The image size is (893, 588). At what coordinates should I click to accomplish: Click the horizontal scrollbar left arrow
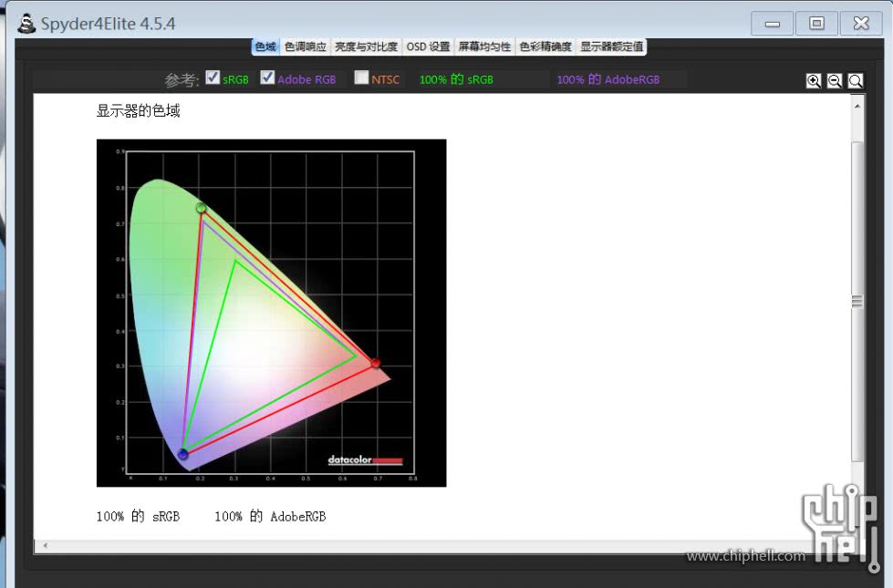(x=45, y=545)
